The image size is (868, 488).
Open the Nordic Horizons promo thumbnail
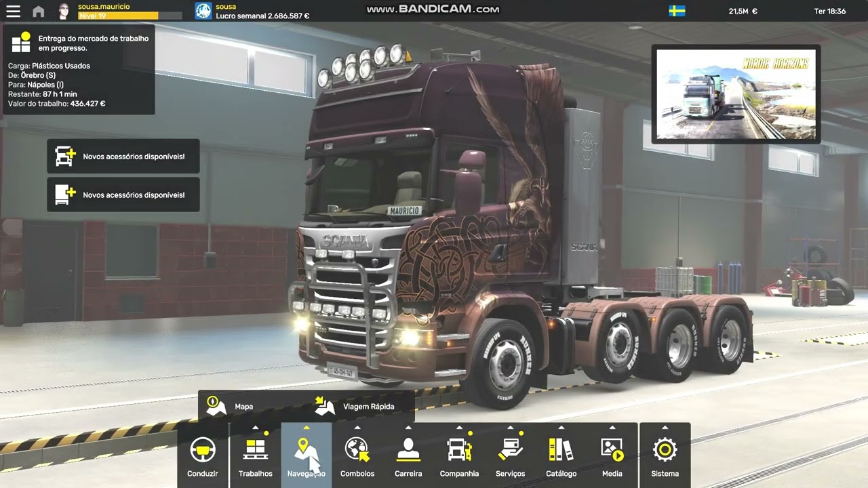[736, 94]
